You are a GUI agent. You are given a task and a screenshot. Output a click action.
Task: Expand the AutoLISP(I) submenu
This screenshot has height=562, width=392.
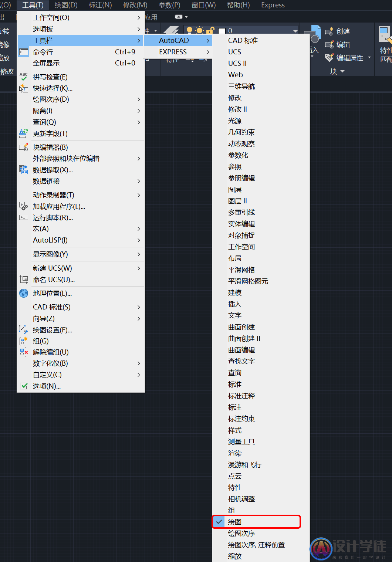tap(81, 240)
